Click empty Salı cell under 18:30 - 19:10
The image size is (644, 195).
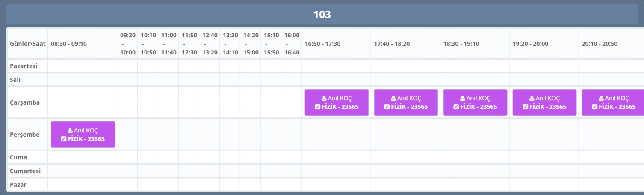point(474,80)
